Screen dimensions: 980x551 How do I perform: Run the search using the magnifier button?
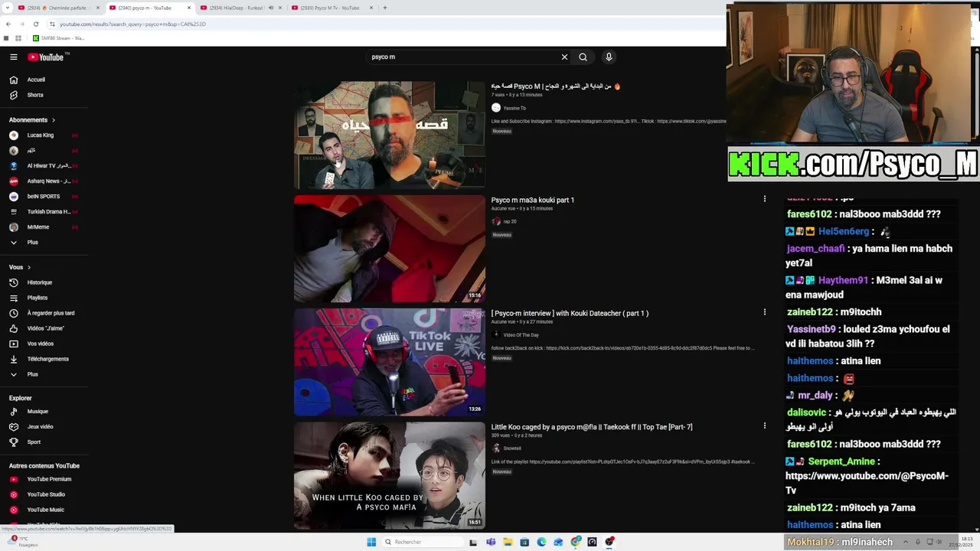583,57
